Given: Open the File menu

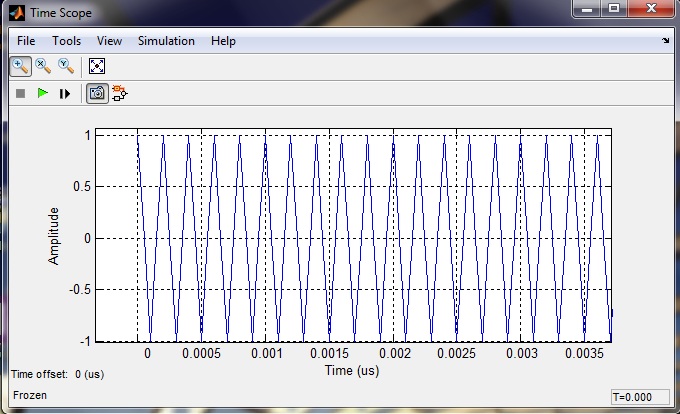Looking at the screenshot, I should click(26, 41).
